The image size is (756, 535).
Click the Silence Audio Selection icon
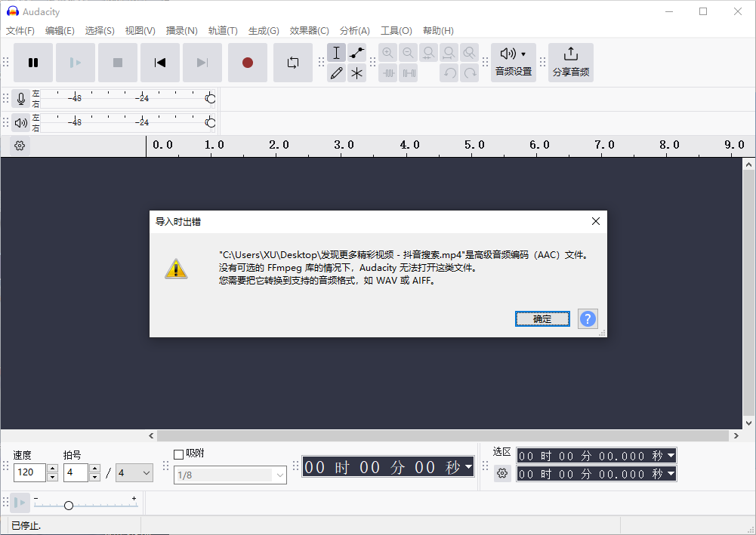point(409,73)
